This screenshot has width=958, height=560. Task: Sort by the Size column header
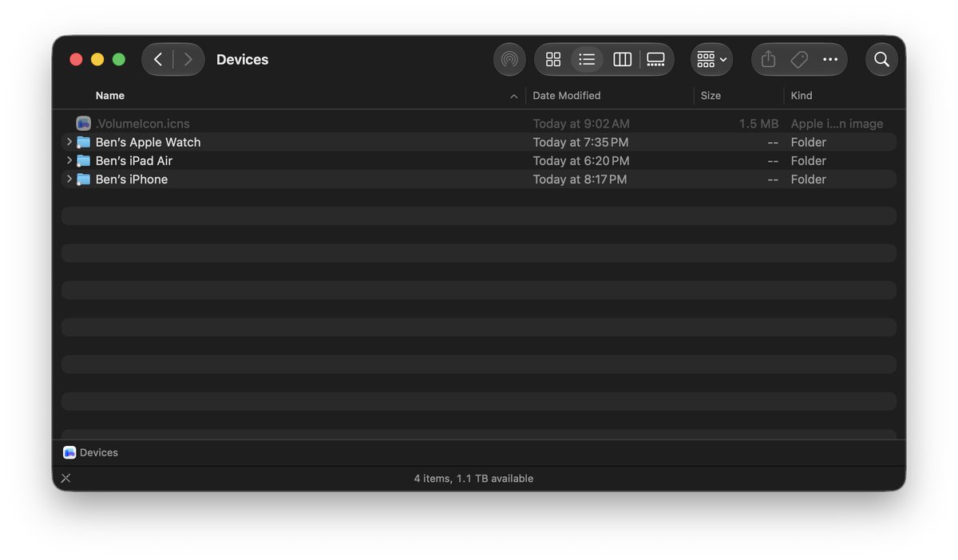pyautogui.click(x=711, y=96)
